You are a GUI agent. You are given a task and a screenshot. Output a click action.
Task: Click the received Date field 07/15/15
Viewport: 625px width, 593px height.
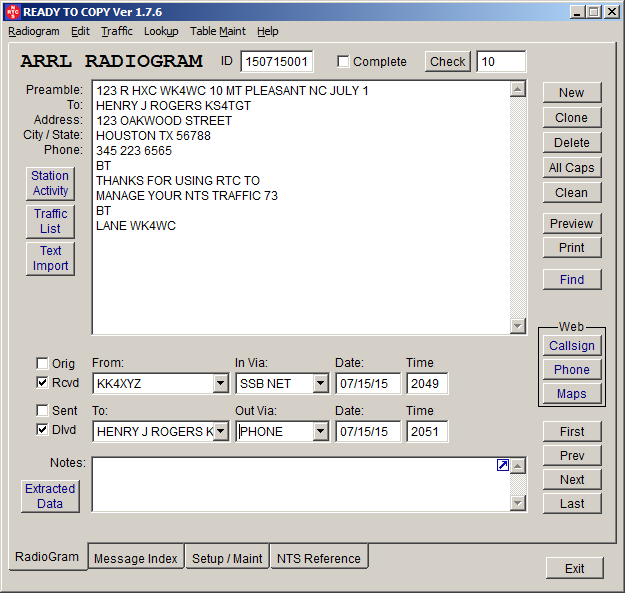(368, 383)
